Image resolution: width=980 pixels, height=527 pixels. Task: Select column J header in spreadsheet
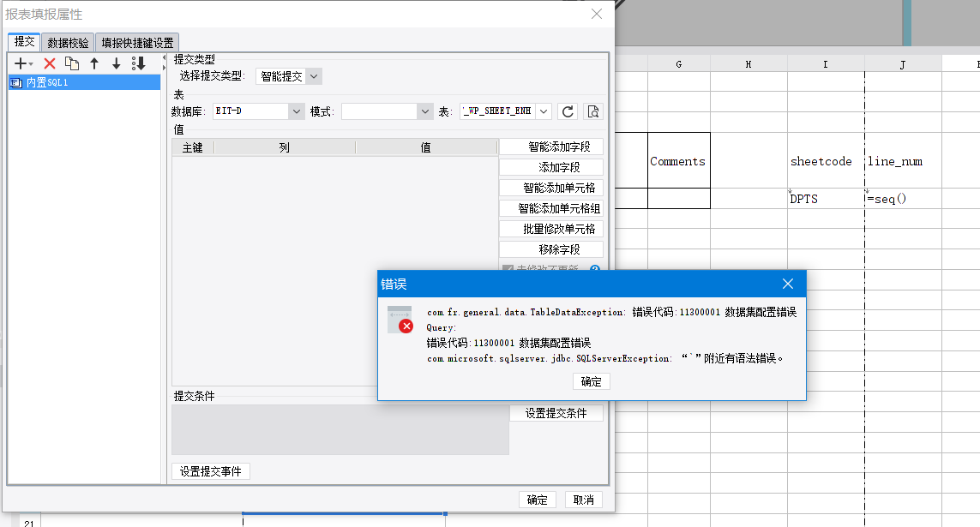click(903, 63)
